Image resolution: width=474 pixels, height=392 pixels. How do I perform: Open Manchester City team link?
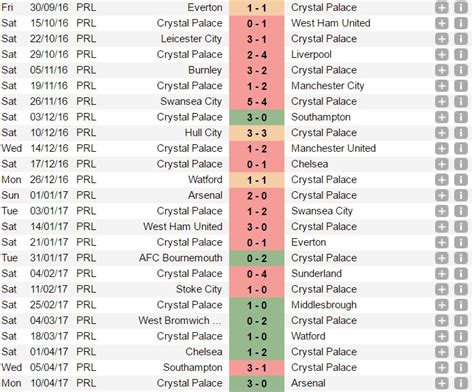click(327, 86)
